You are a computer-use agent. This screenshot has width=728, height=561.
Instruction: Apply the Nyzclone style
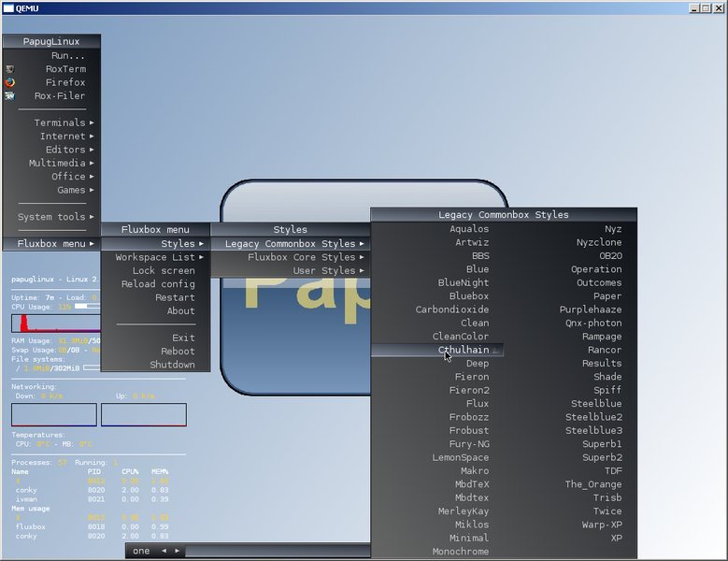pyautogui.click(x=570, y=242)
